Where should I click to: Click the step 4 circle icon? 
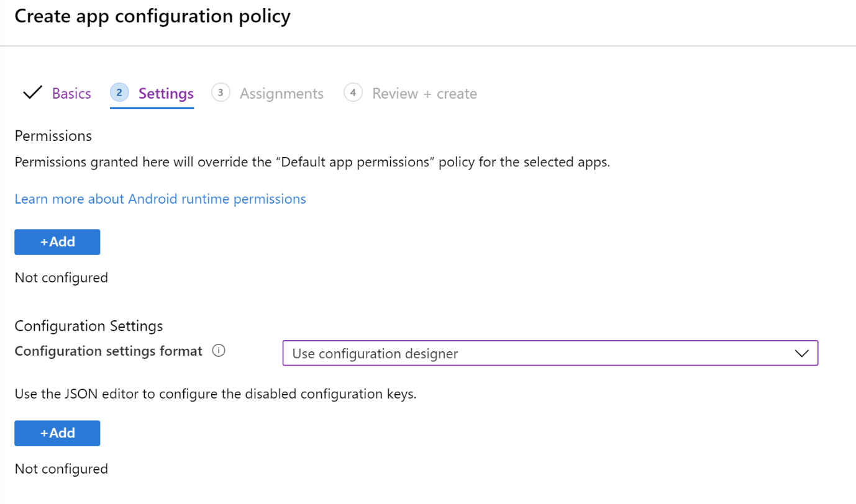(x=353, y=92)
